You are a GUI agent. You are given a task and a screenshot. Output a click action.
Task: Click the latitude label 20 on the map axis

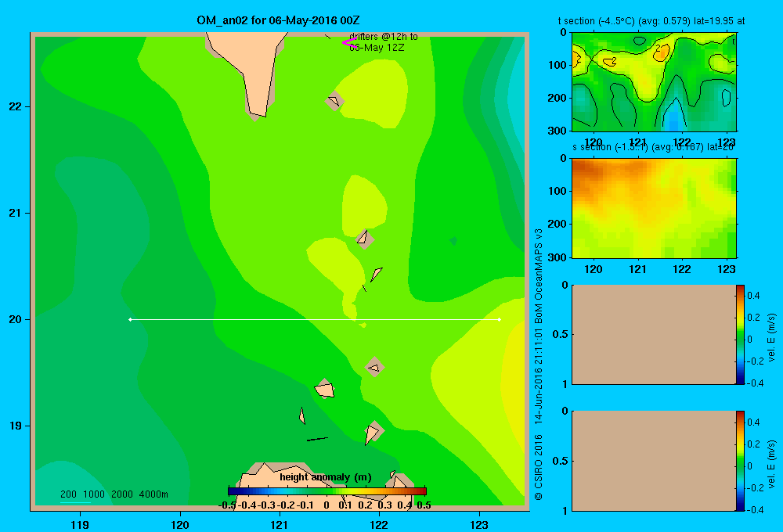[15, 319]
